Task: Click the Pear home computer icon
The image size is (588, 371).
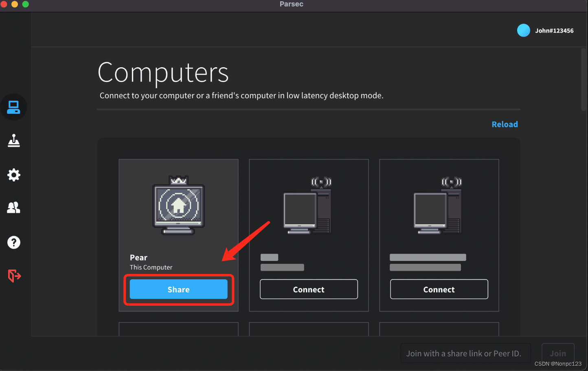Action: [179, 205]
